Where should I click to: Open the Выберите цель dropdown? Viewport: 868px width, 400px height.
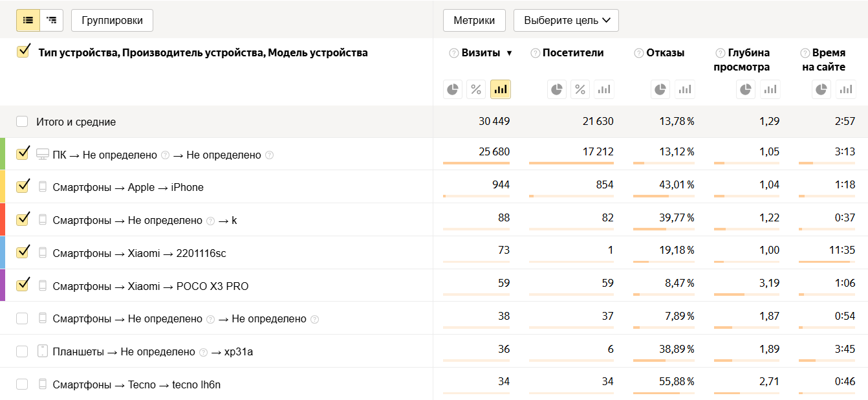[566, 20]
